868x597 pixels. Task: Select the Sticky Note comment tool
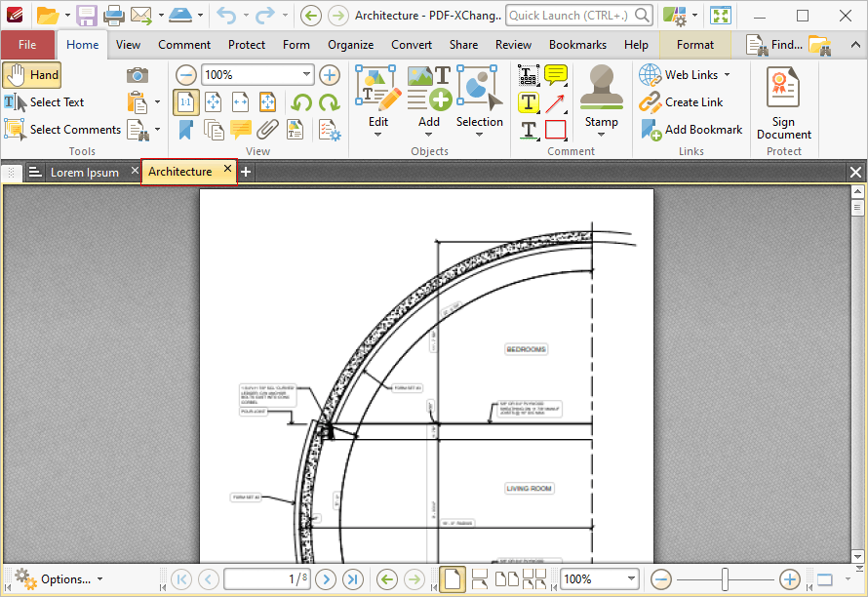point(556,75)
